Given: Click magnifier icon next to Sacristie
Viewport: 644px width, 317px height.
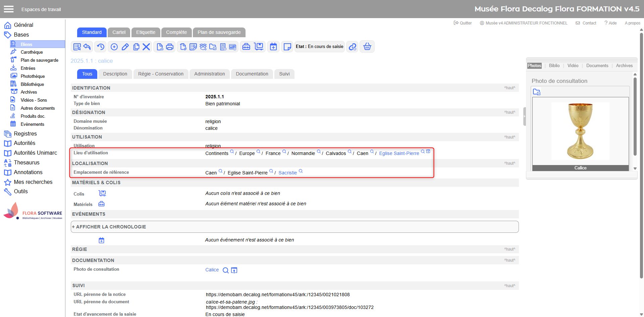Looking at the screenshot, I should (x=301, y=171).
